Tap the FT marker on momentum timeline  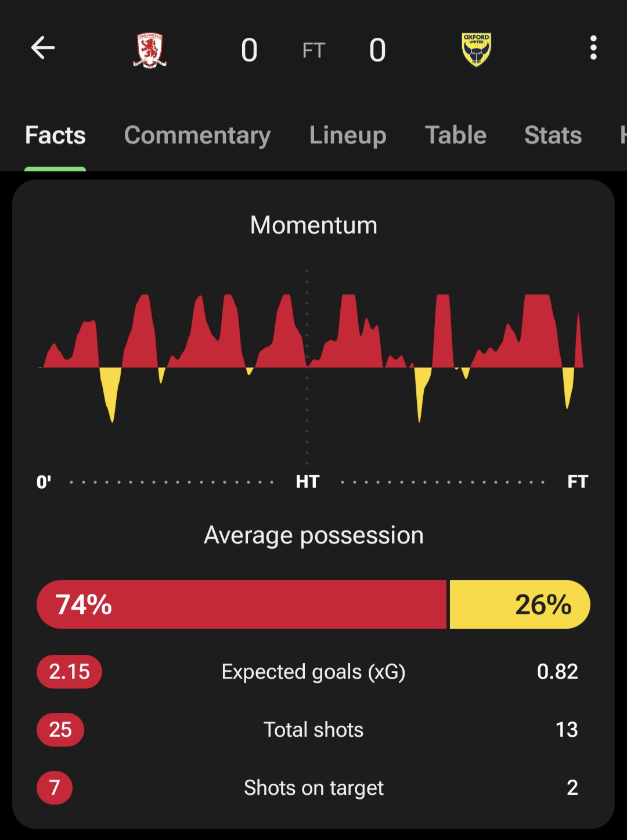click(578, 482)
